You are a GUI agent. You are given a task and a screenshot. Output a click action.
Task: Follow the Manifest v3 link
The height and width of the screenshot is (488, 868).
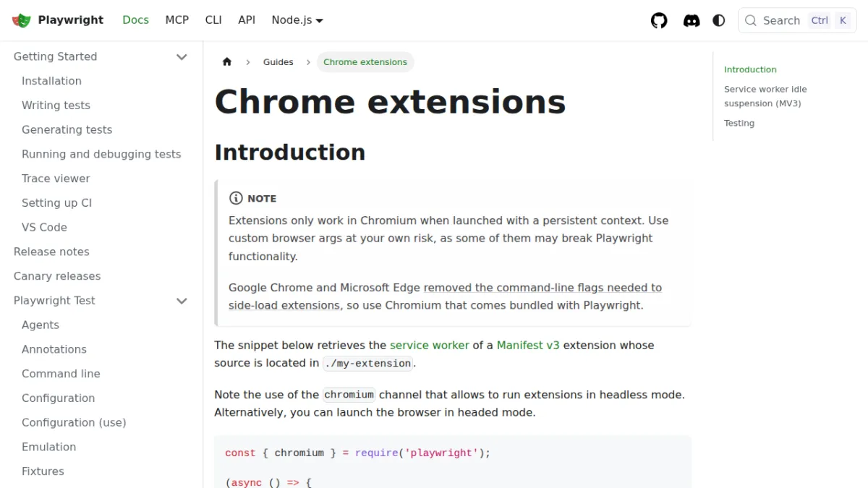(528, 346)
